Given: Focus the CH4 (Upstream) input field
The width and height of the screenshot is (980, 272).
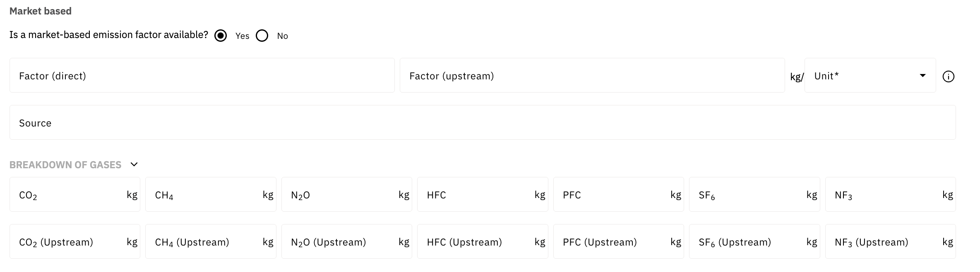Looking at the screenshot, I should [207, 242].
